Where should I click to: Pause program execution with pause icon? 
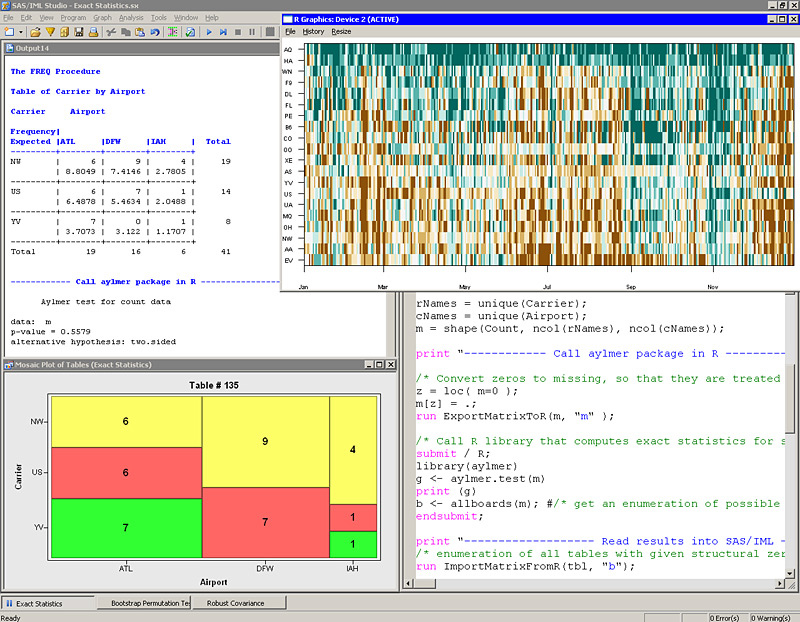[x=252, y=32]
